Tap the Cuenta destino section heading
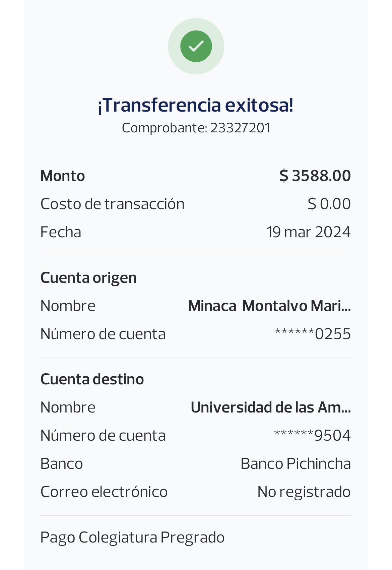 pyautogui.click(x=92, y=379)
